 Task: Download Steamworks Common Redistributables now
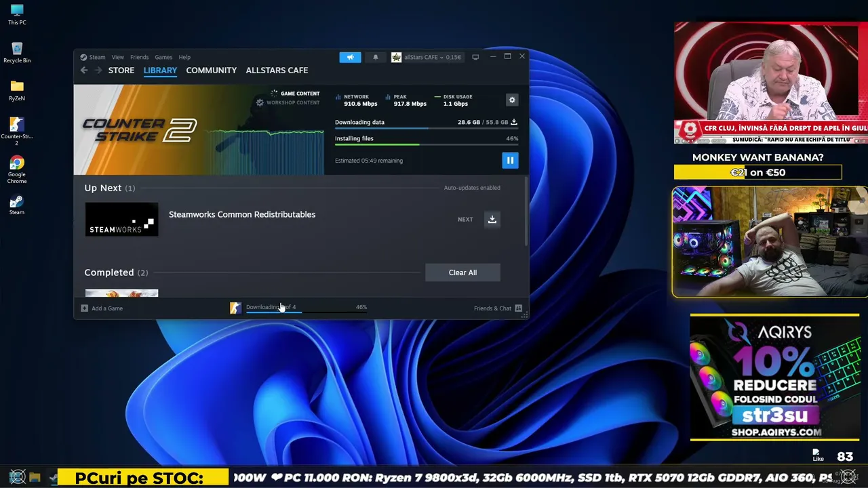point(492,220)
